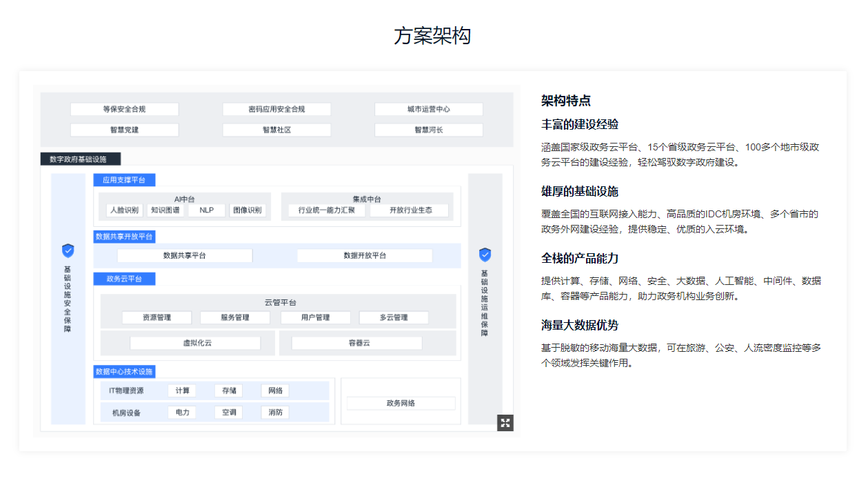Select the 图像识别 box
868x485 pixels.
coord(248,210)
